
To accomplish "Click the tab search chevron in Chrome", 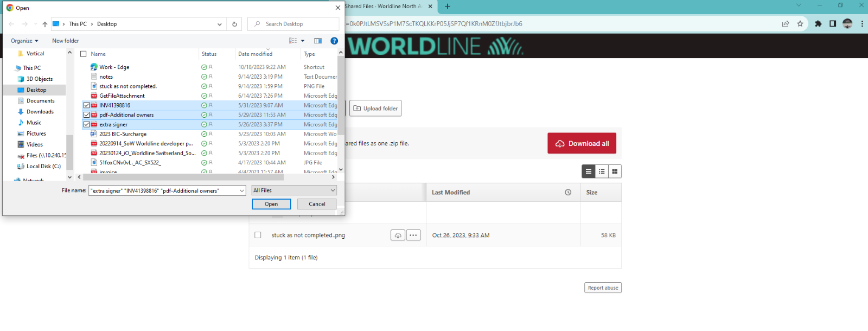I will pos(799,5).
